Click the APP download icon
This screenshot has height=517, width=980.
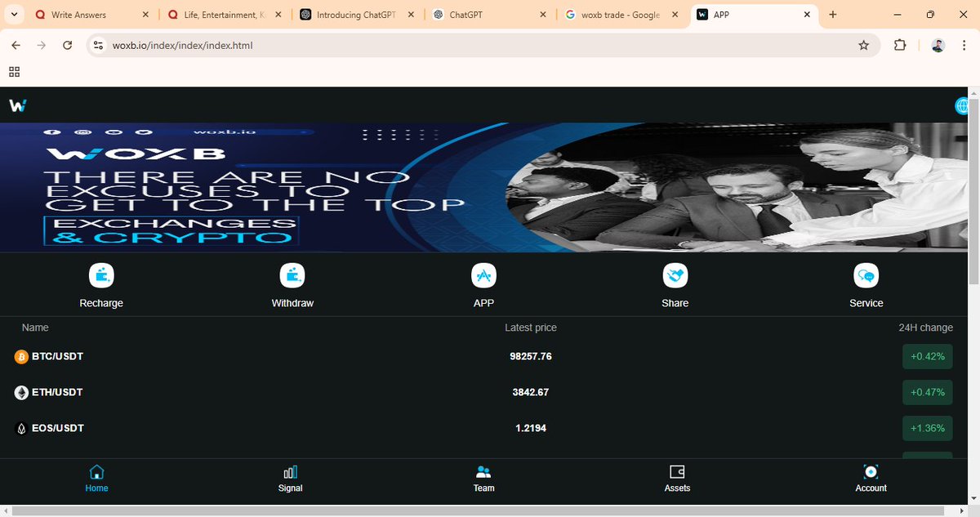(483, 275)
